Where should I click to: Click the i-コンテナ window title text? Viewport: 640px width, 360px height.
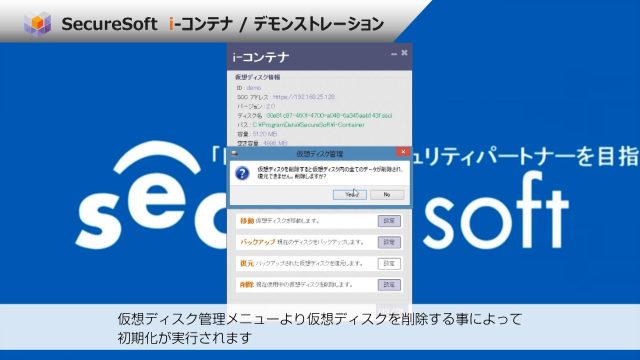pos(261,58)
